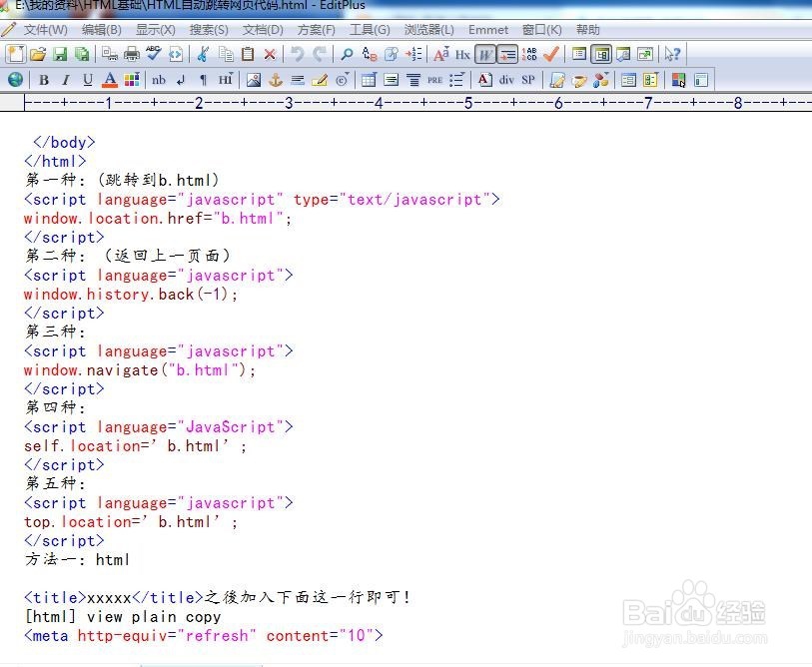Apply the underline tag with the U button
Viewport: 812px width, 667px height.
tap(88, 80)
